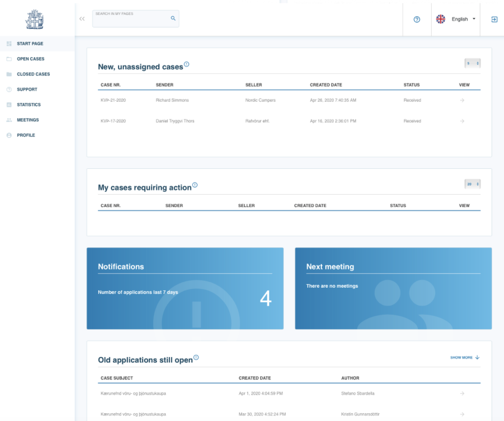Sort unassigned cases by Sender header

164,85
